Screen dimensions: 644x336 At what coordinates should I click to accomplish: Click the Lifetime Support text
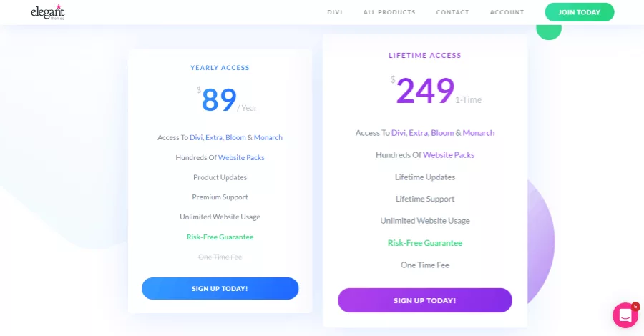point(425,199)
